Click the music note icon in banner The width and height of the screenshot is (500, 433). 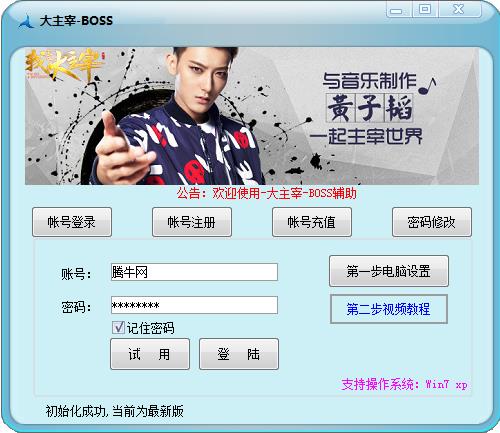(x=427, y=85)
